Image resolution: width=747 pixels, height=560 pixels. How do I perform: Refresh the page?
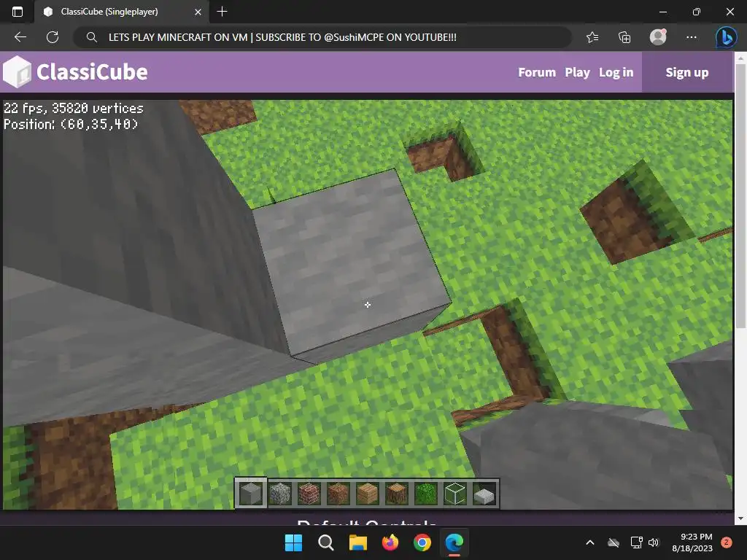click(x=53, y=37)
